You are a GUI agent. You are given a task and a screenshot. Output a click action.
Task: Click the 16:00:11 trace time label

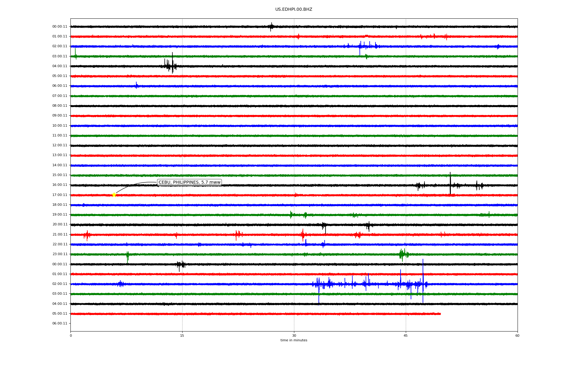tap(60, 185)
